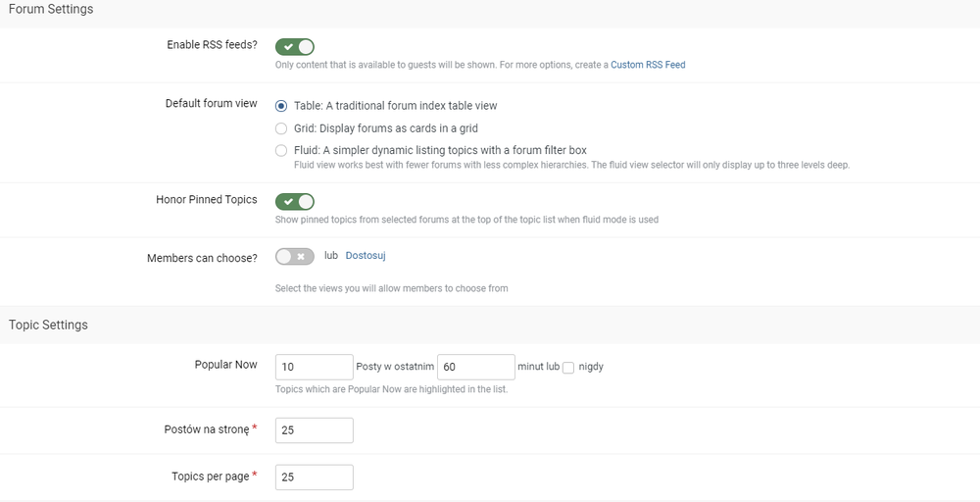Viewport: 980px width, 502px height.
Task: Click the "Enable RSS feeds?" label
Action: tap(212, 44)
